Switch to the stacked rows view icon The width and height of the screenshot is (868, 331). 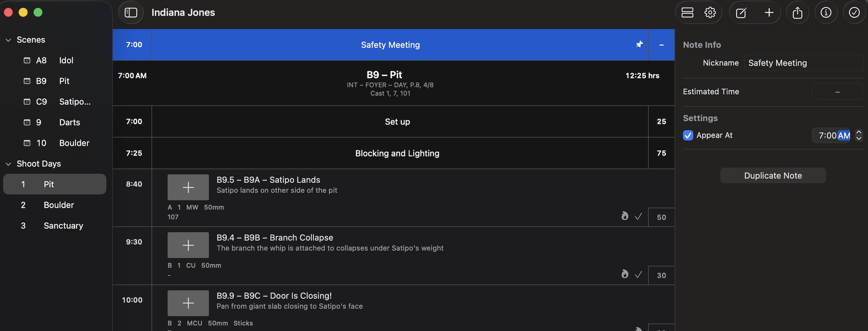pyautogui.click(x=687, y=13)
